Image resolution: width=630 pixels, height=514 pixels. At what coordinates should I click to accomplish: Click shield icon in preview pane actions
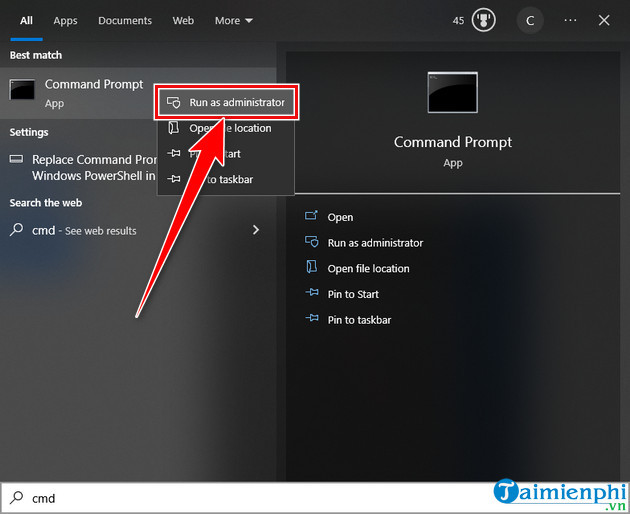pos(312,242)
